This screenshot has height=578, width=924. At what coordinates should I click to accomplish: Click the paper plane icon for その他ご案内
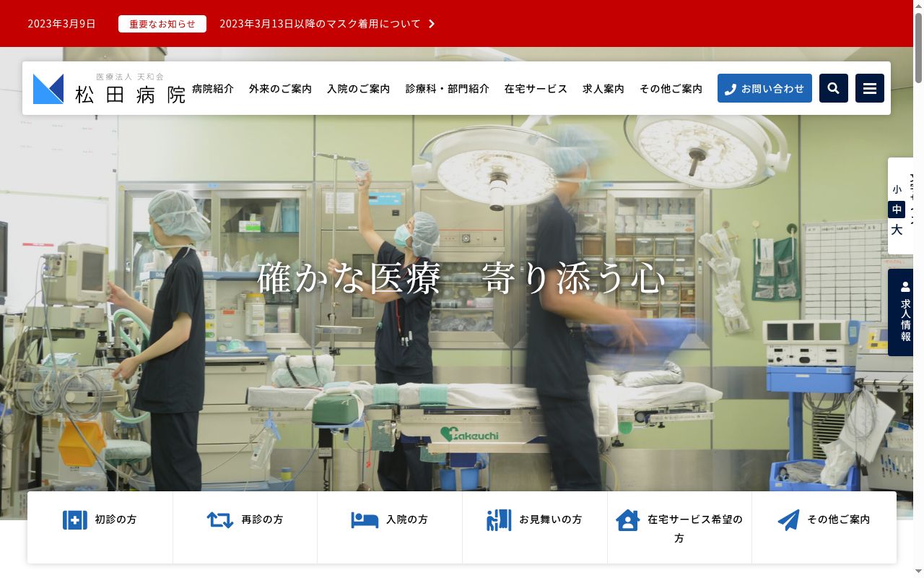pos(788,519)
